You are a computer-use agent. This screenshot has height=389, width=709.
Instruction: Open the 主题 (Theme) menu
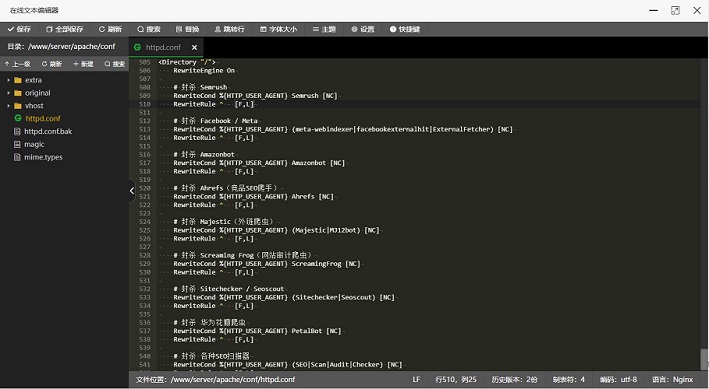[324, 29]
